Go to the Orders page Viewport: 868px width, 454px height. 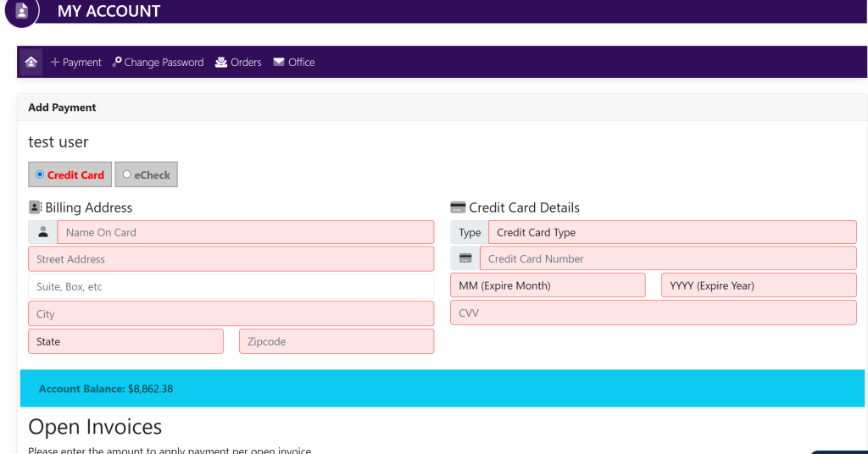(238, 62)
